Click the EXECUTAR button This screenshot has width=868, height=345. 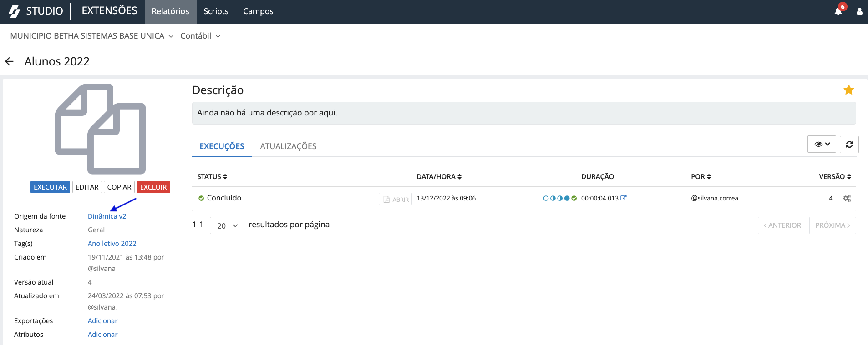pyautogui.click(x=50, y=187)
